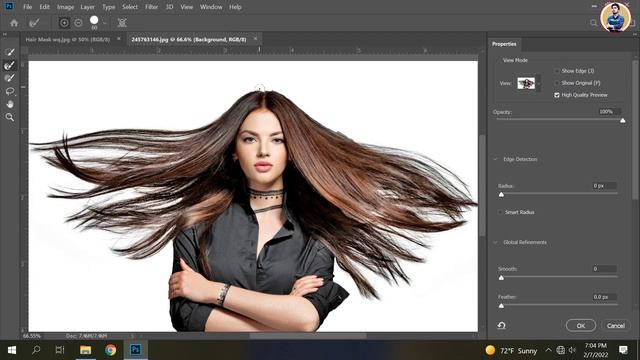The image size is (640, 360).
Task: Open the taskbar notification center icon
Action: coord(623,350)
